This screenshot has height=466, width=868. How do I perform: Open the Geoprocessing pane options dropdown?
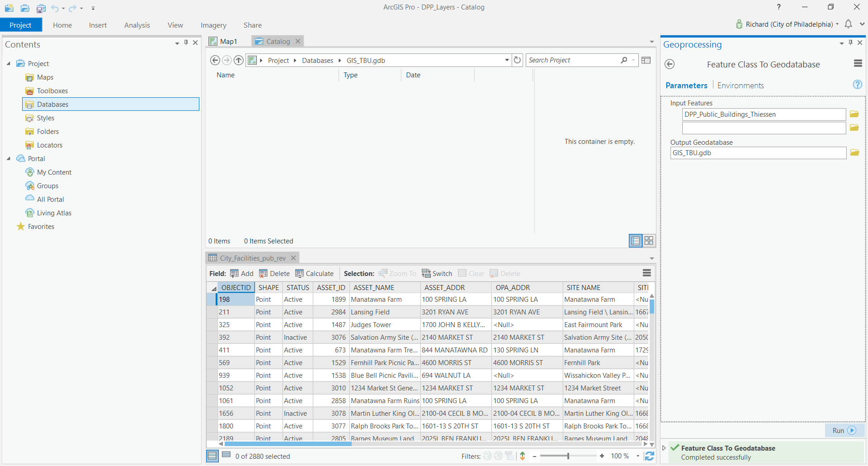tap(841, 43)
